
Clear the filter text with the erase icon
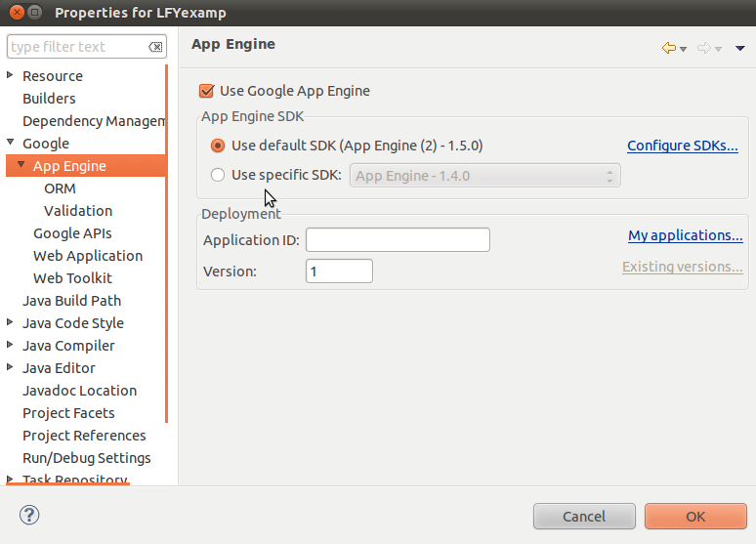(155, 47)
